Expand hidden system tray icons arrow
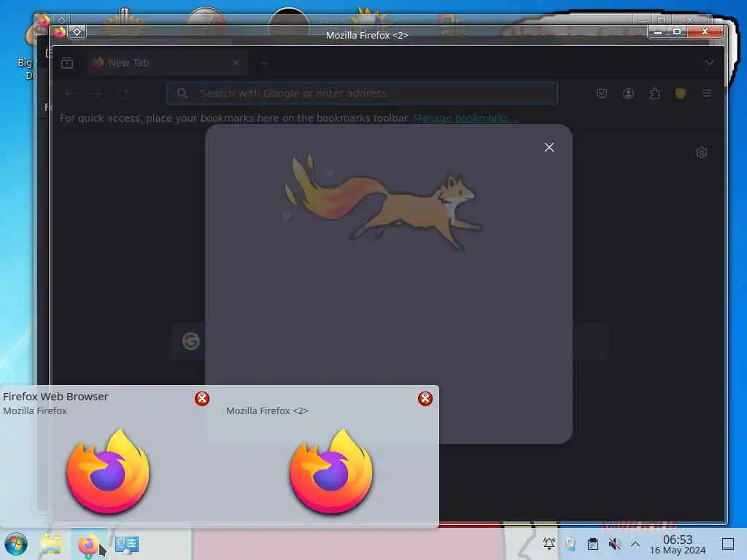 click(x=635, y=543)
